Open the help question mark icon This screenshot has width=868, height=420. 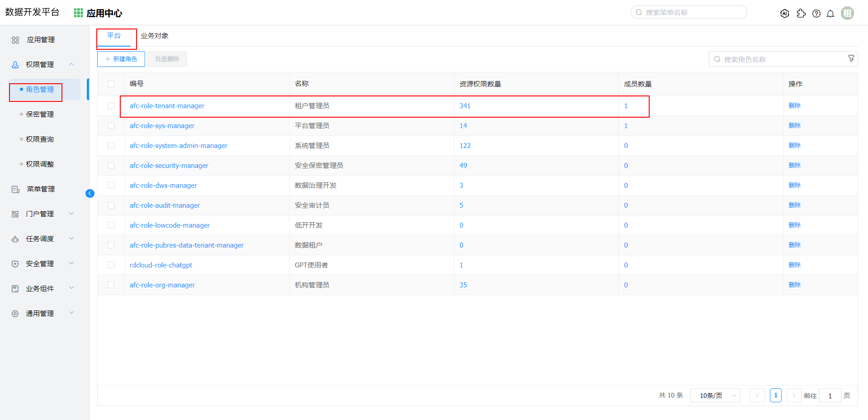(816, 14)
